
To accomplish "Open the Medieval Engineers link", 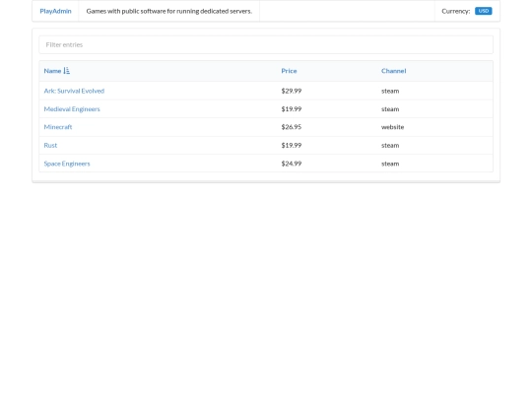I will tap(72, 109).
